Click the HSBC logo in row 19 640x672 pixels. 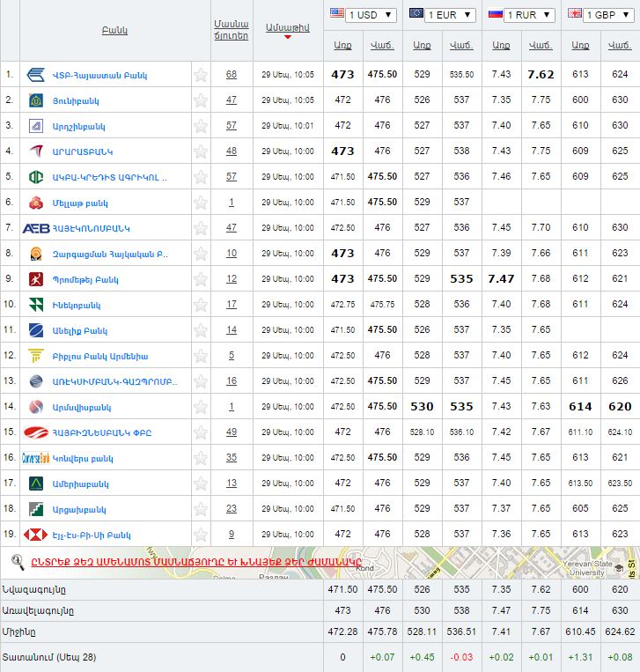pyautogui.click(x=36, y=535)
